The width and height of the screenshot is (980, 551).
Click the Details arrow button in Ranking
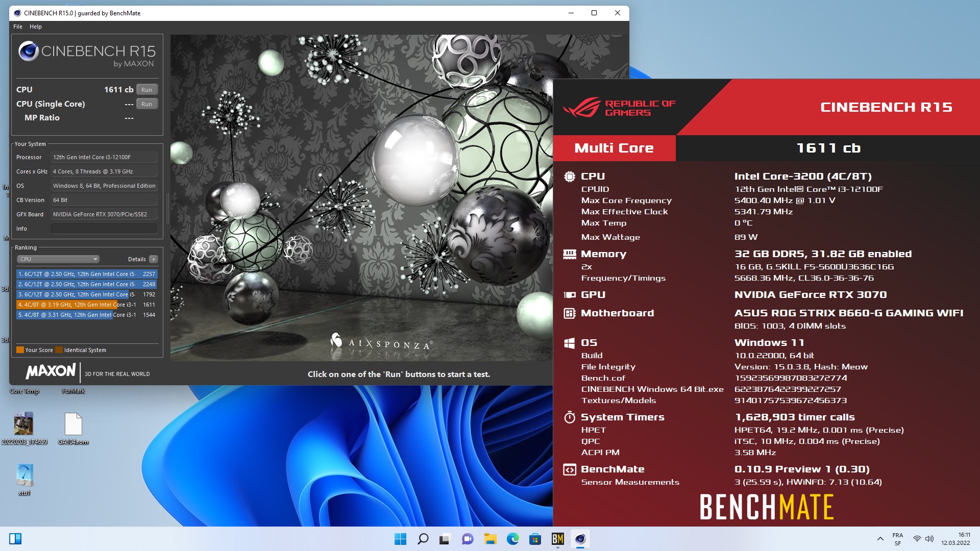tap(153, 259)
